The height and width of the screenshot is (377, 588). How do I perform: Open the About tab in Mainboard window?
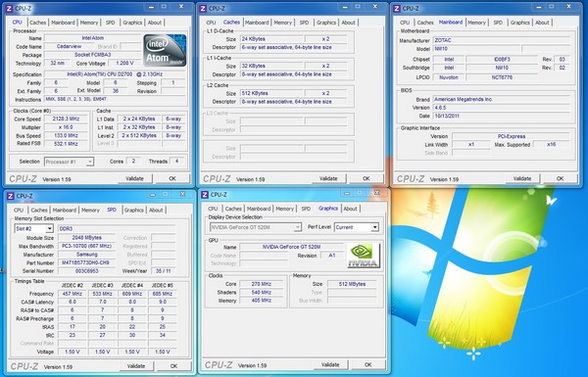click(542, 23)
